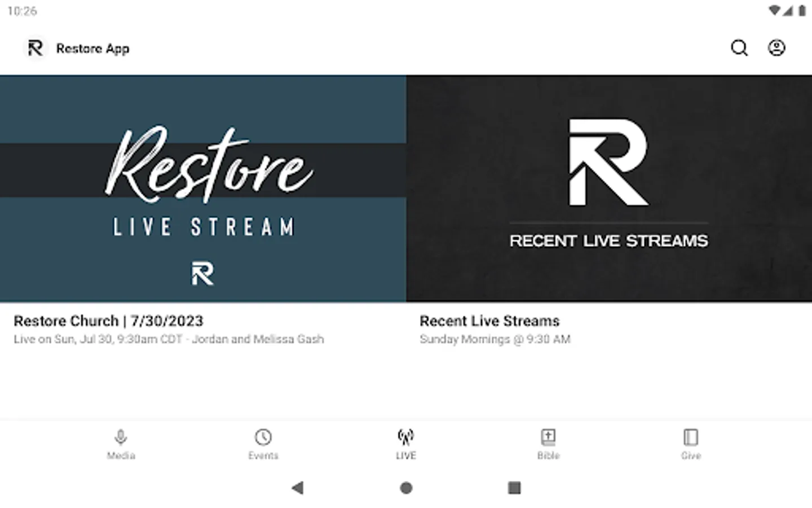Select the Events clock icon
Viewport: 812px width, 508px height.
click(x=263, y=437)
